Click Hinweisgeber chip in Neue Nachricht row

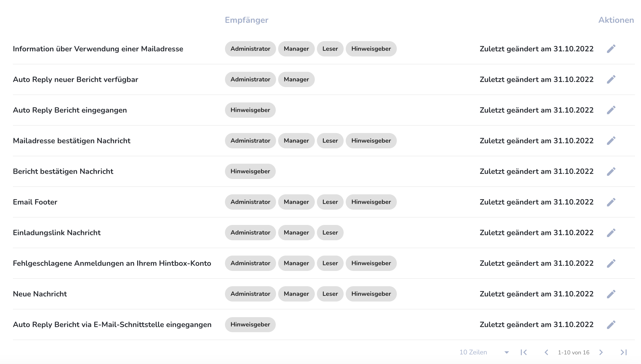[371, 294]
